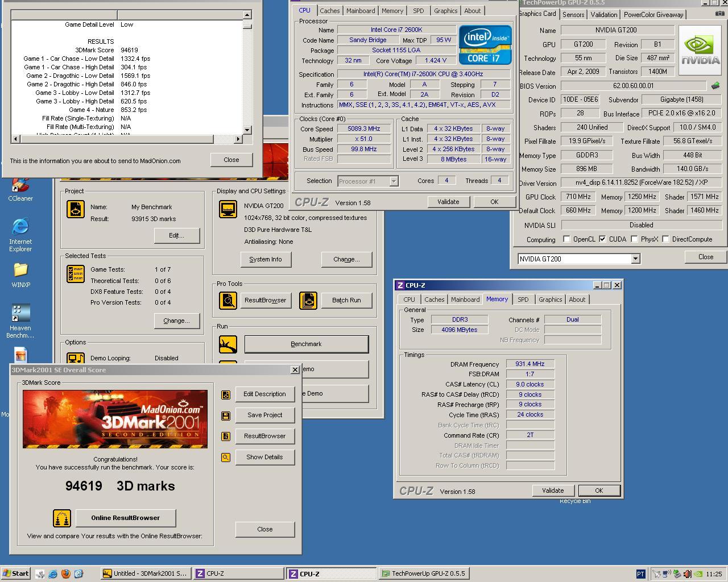
Task: Open the Processor #1 selection dropdown
Action: [x=393, y=181]
